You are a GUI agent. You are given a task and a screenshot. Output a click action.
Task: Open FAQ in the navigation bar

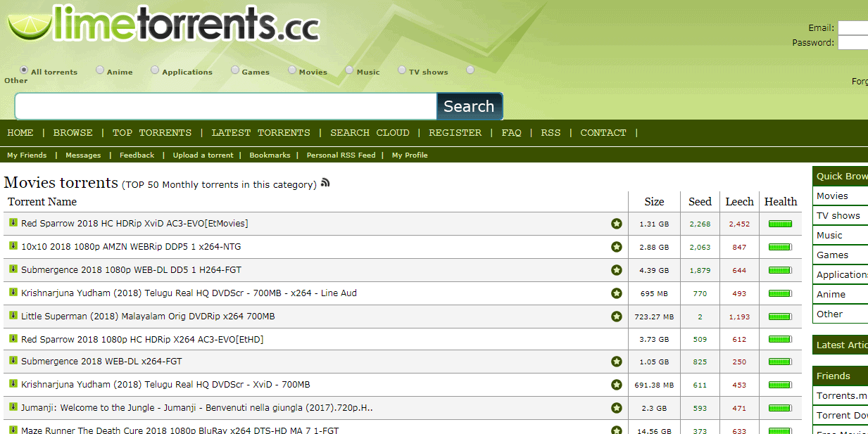coord(512,133)
